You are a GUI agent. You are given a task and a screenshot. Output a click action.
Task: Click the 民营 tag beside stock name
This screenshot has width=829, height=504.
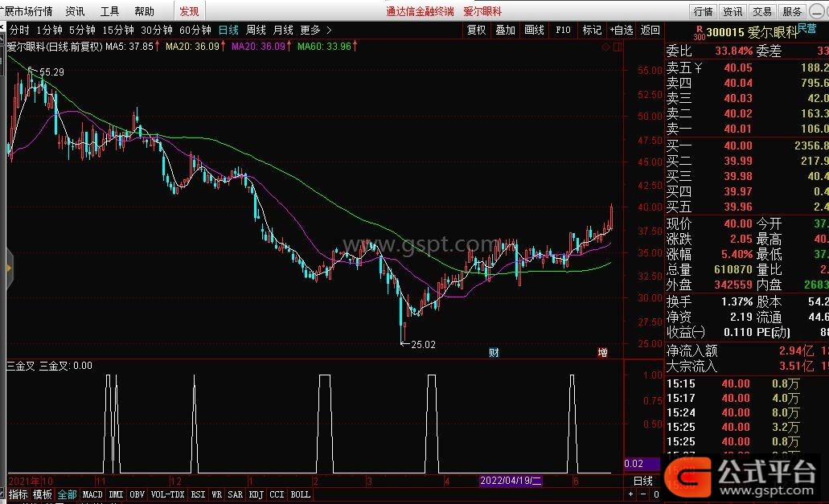point(806,28)
